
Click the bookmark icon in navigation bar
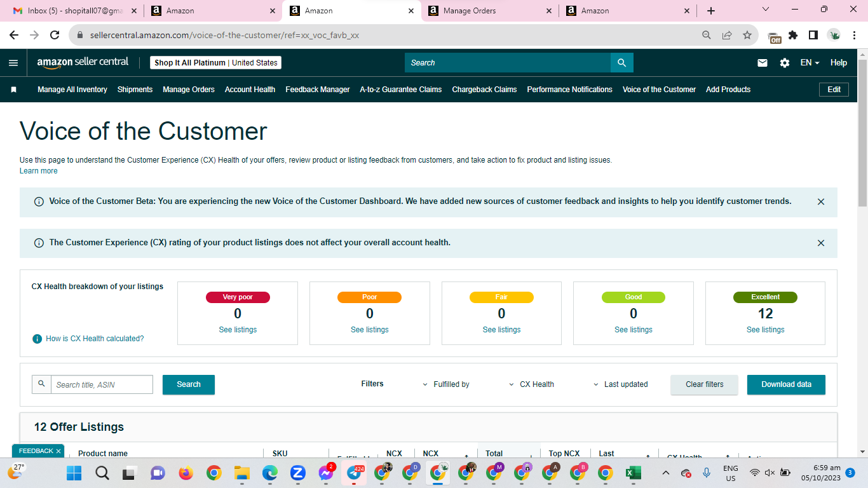click(13, 90)
